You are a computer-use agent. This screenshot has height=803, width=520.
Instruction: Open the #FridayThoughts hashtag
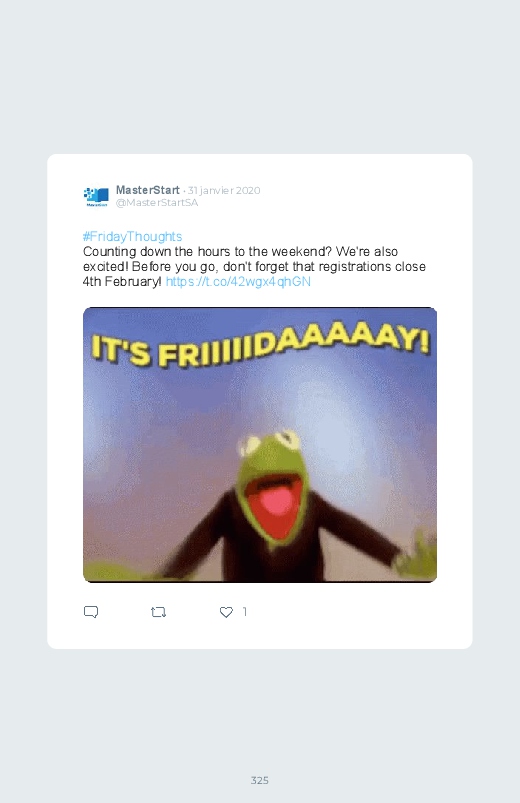click(x=132, y=237)
